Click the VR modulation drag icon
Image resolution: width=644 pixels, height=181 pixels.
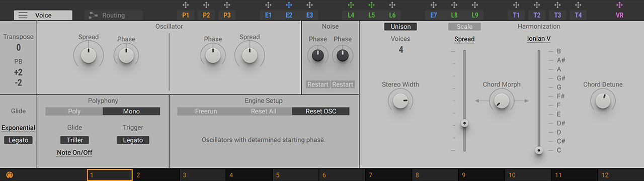[x=619, y=5]
